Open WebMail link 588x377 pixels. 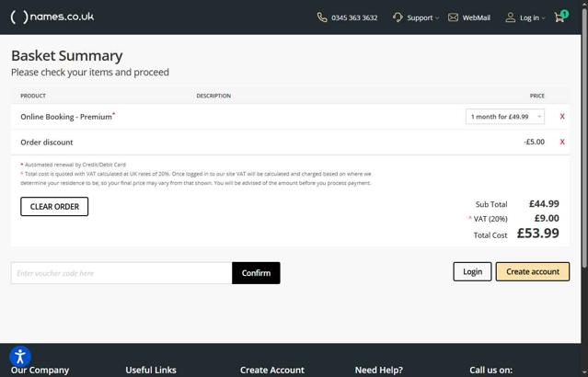(x=477, y=17)
